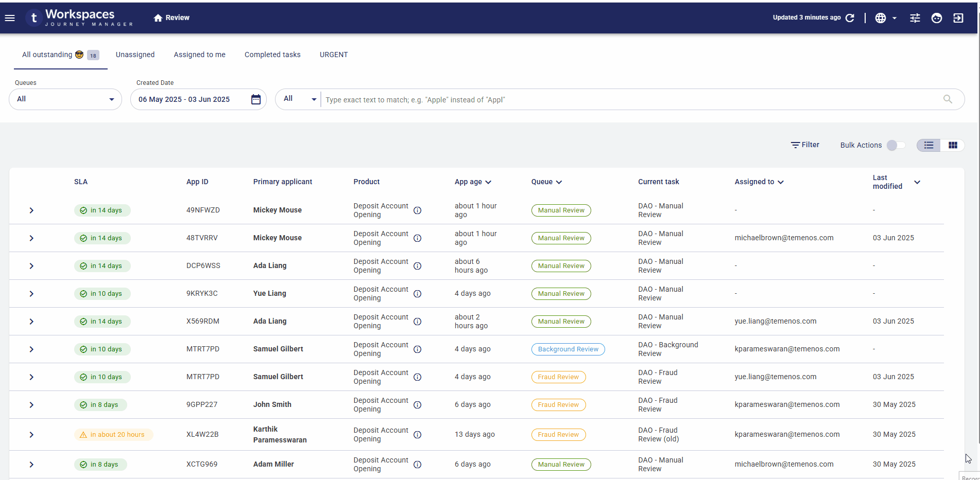The height and width of the screenshot is (480, 980).
Task: Open the Completed tasks tab
Action: point(272,55)
